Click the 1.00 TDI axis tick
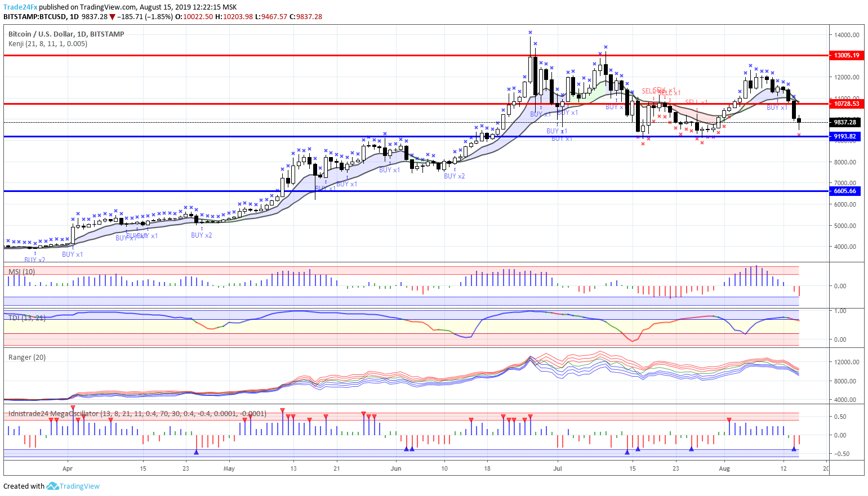Image resolution: width=868 pixels, height=496 pixels. [840, 311]
